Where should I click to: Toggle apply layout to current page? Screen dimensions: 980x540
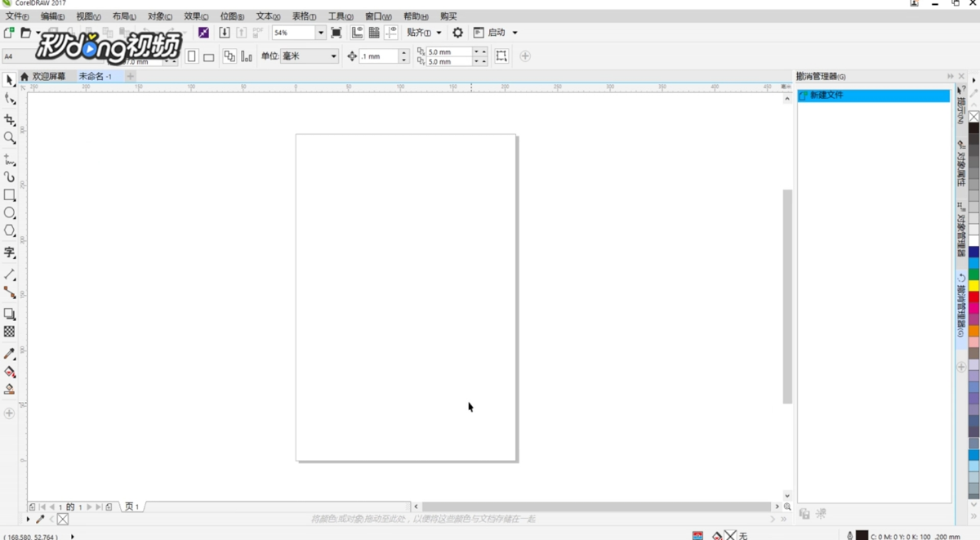coord(247,56)
